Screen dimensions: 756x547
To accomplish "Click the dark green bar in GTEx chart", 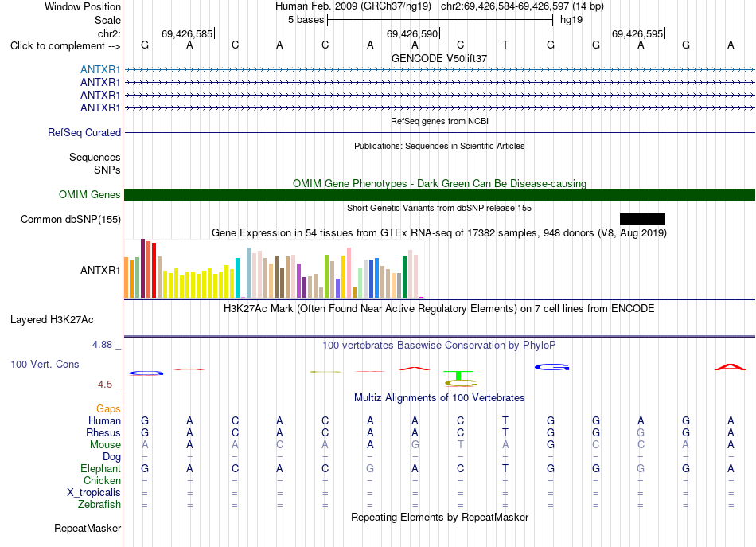I will click(404, 277).
